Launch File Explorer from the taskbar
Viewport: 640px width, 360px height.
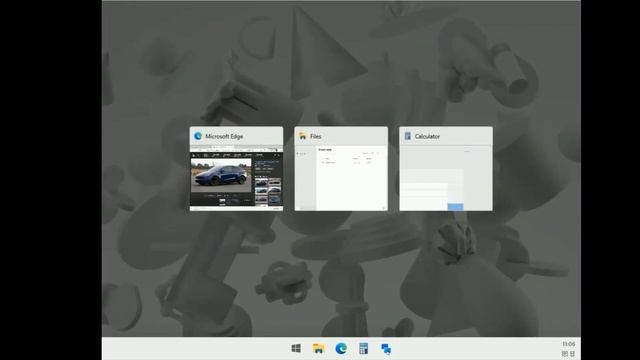tap(318, 348)
